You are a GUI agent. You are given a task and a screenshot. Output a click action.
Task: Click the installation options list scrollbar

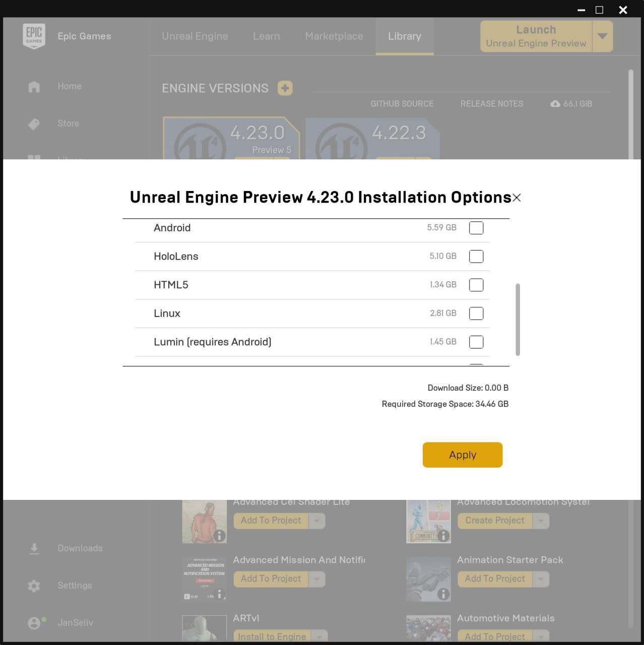click(x=518, y=319)
